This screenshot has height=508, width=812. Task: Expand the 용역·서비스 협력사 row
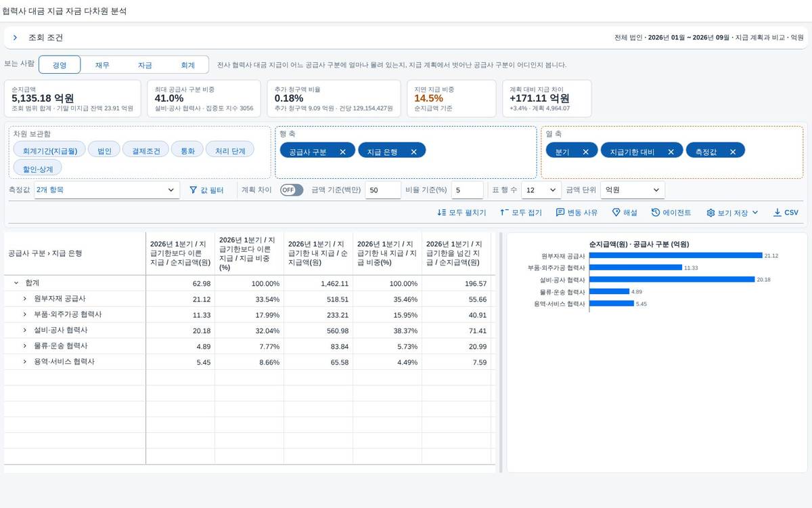click(24, 362)
